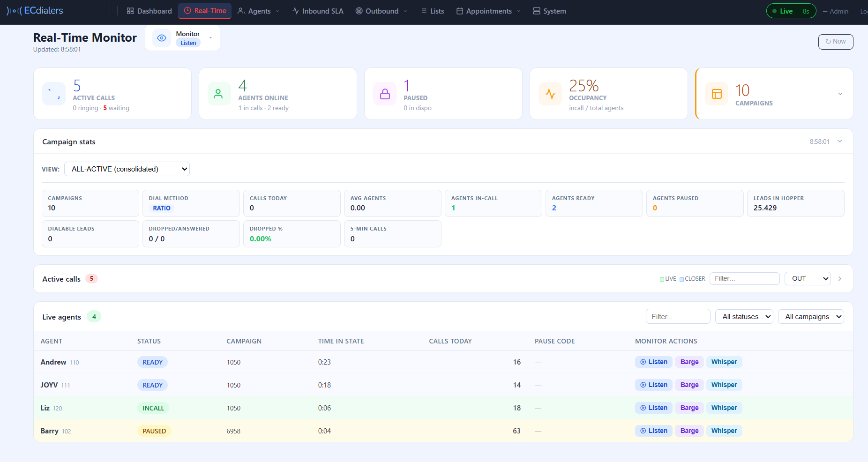Open the Agents menu
This screenshot has width=868, height=462.
258,11
